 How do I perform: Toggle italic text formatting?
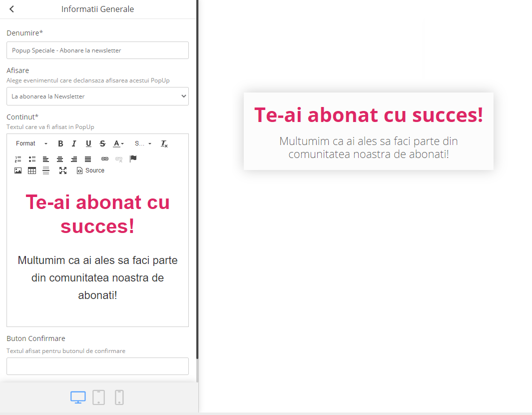point(74,143)
